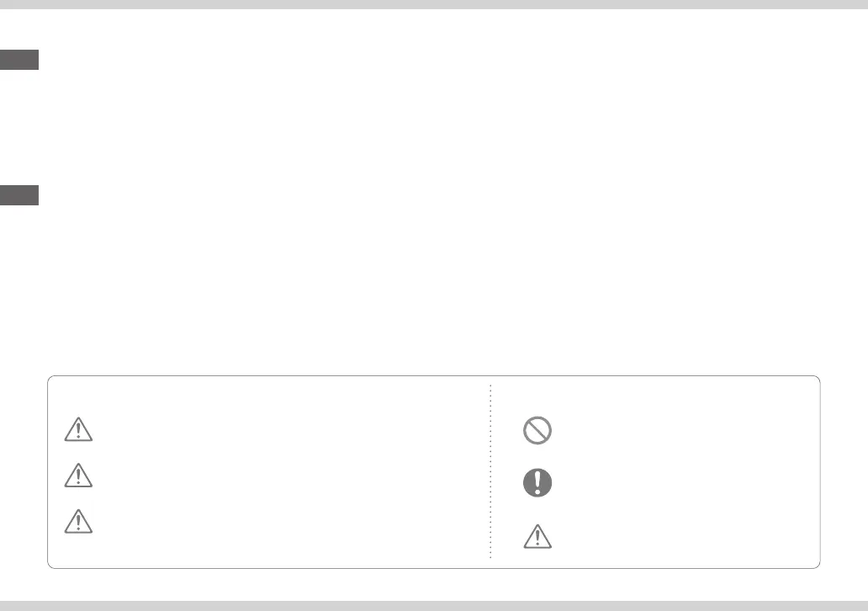Click the bottom warning triangle in left column

78,521
